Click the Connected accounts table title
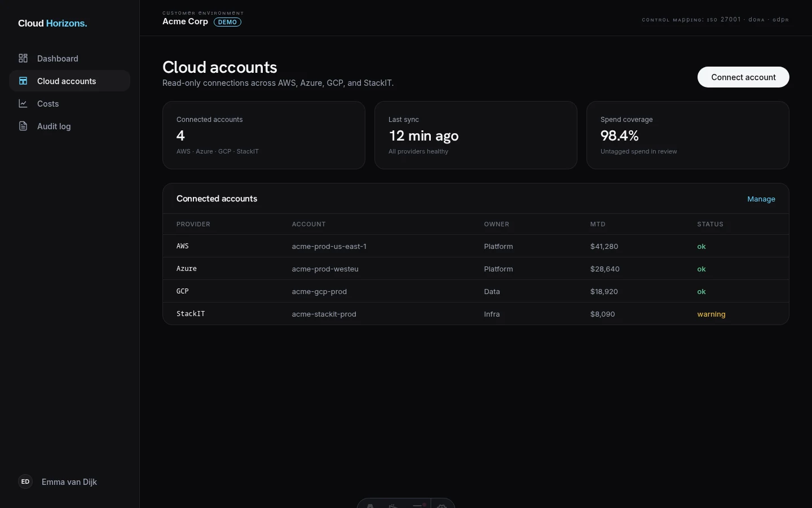Viewport: 812px width, 508px height. point(217,199)
